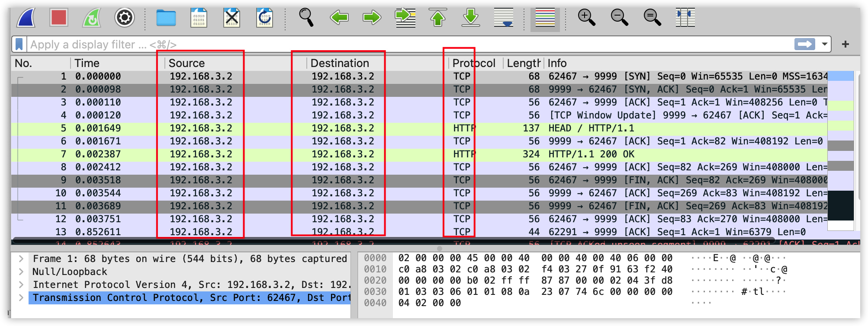Stop the running capture with the red square

click(x=58, y=18)
